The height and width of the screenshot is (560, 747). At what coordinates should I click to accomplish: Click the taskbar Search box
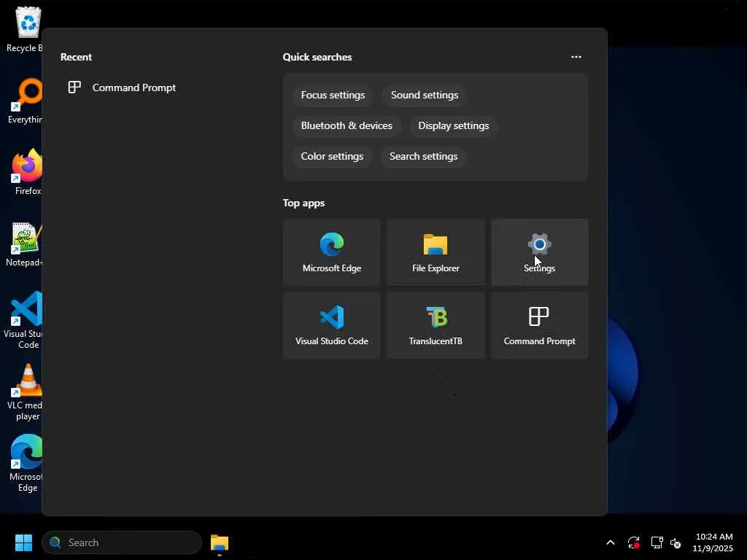122,542
